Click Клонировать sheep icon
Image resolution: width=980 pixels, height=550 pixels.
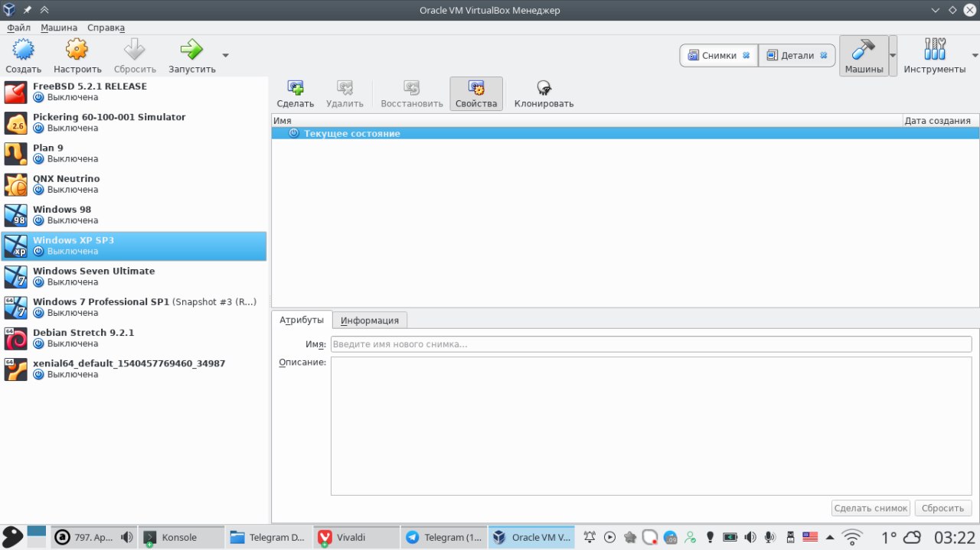click(544, 88)
